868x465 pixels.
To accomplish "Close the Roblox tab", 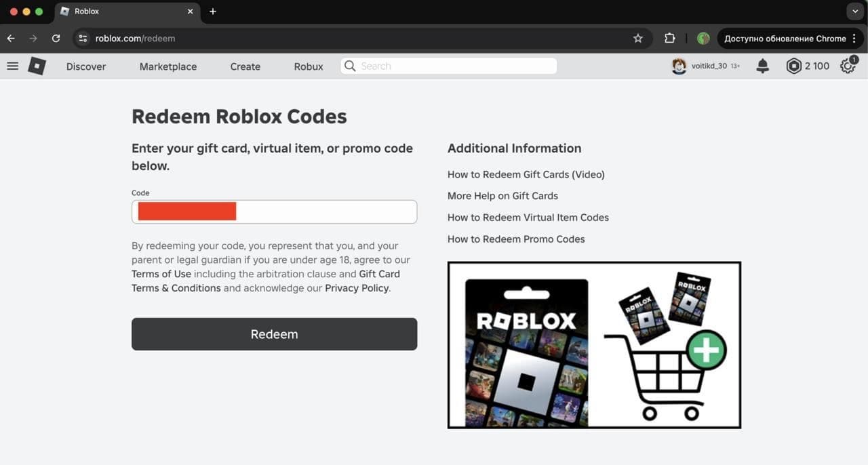I will (190, 12).
